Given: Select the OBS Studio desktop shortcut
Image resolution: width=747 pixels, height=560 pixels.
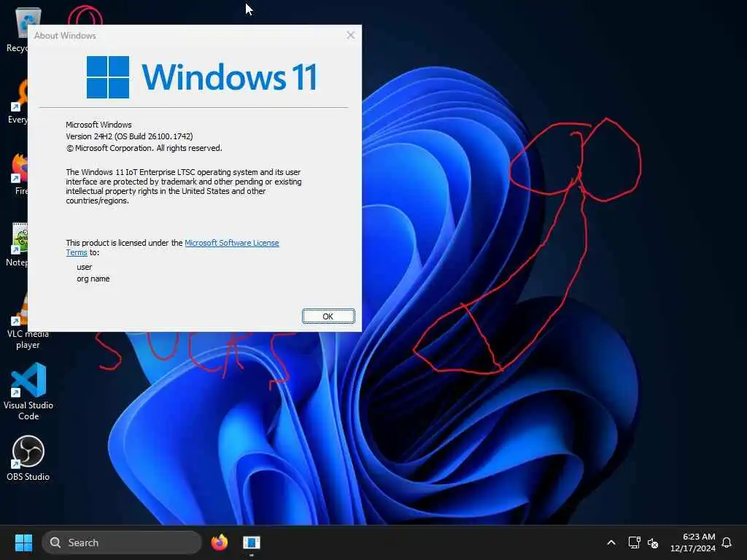Looking at the screenshot, I should click(28, 458).
